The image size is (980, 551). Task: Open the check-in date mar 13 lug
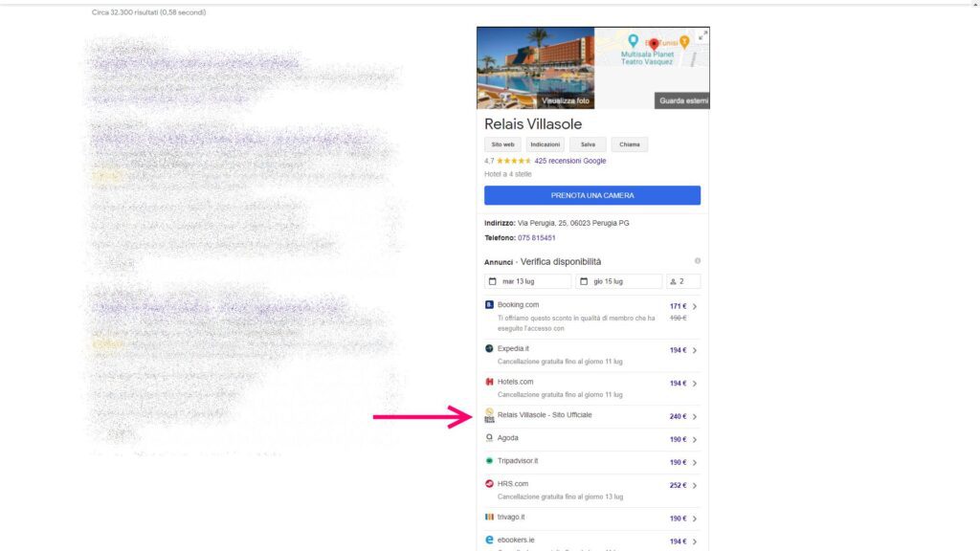click(x=528, y=282)
